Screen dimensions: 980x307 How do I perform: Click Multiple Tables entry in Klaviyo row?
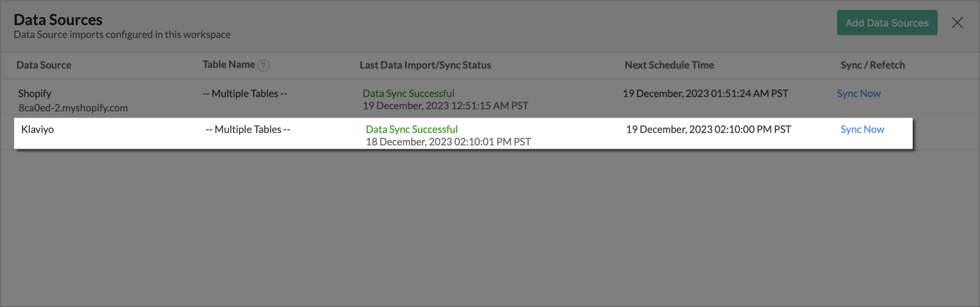point(248,129)
